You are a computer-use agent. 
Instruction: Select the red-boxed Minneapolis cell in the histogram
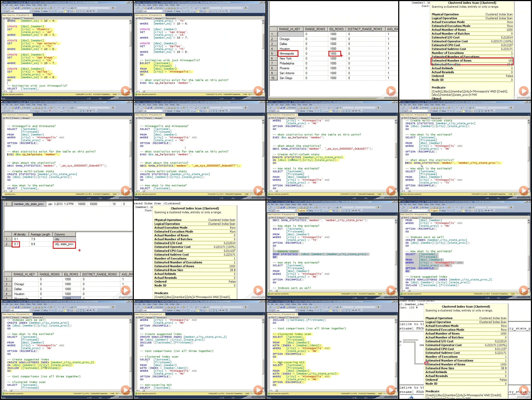pos(288,53)
